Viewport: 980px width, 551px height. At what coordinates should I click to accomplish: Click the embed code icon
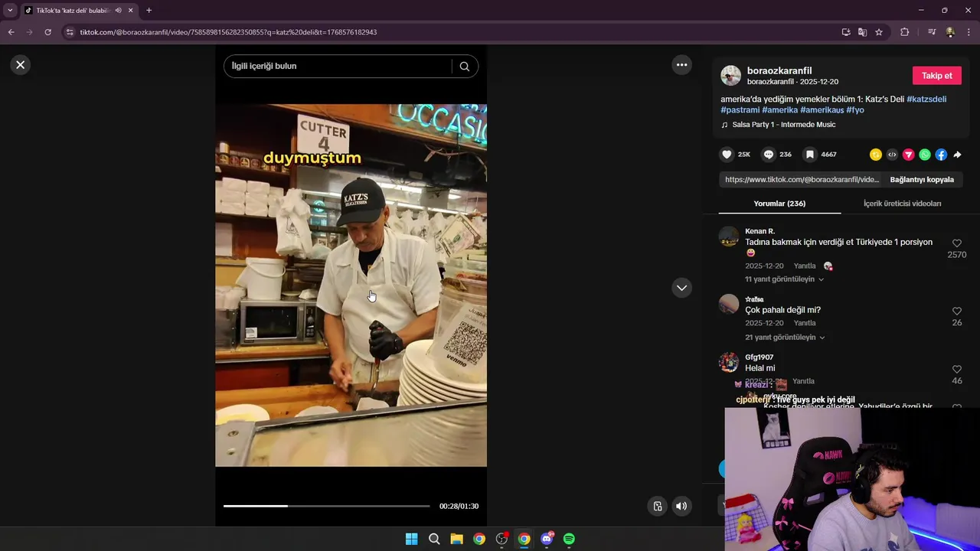(892, 155)
